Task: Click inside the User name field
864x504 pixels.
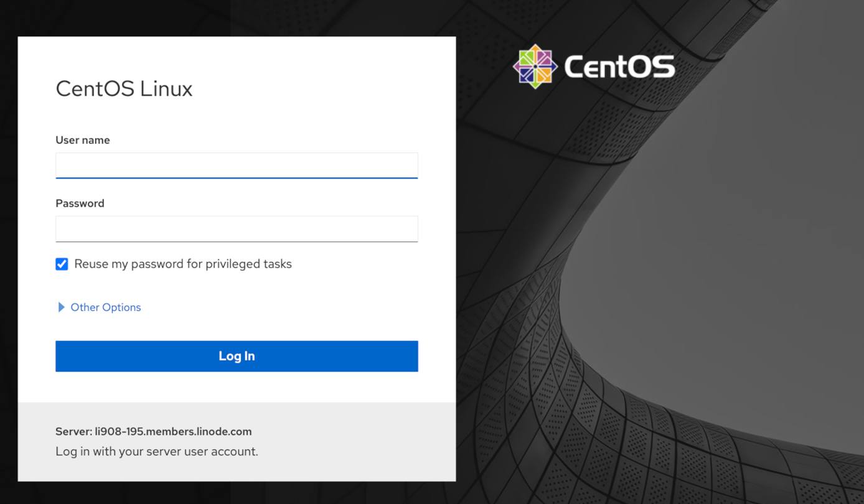Action: point(237,165)
